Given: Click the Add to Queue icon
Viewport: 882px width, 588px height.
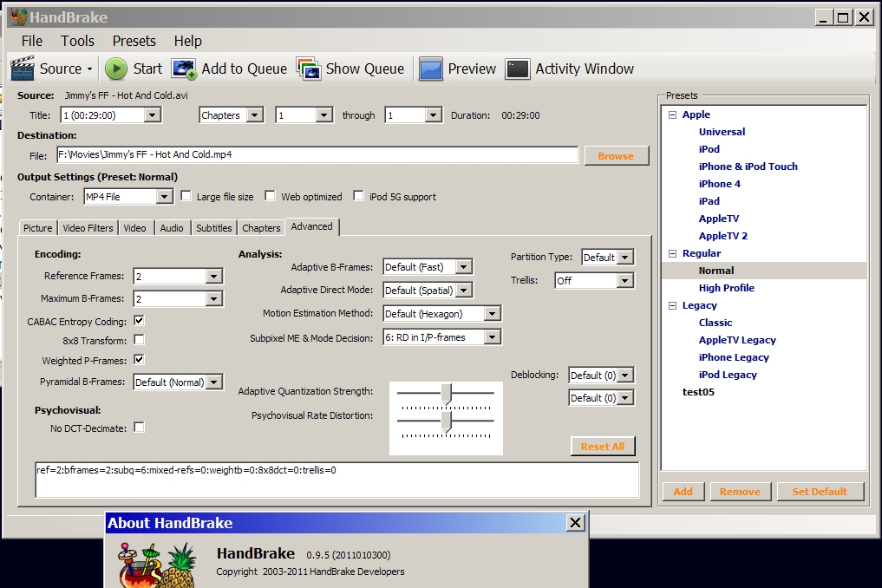Looking at the screenshot, I should click(x=185, y=69).
